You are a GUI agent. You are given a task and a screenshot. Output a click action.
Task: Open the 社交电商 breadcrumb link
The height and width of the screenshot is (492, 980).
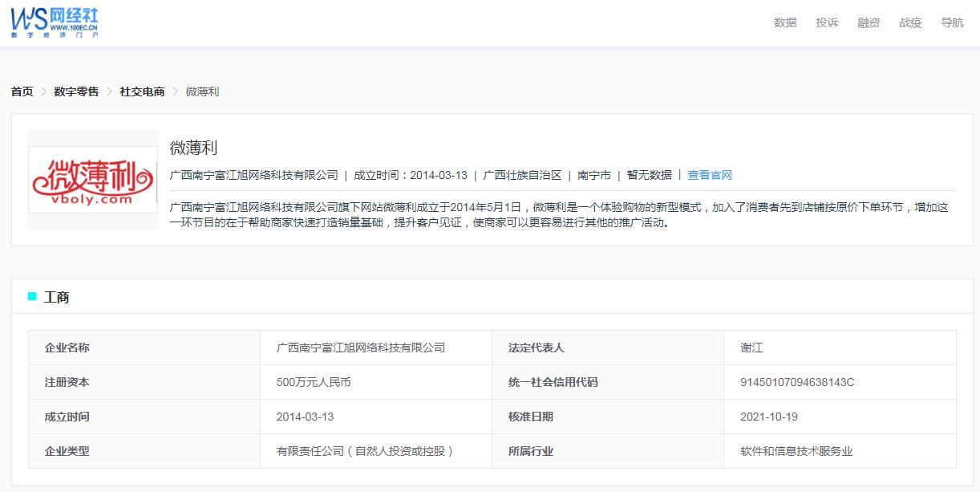click(x=143, y=92)
